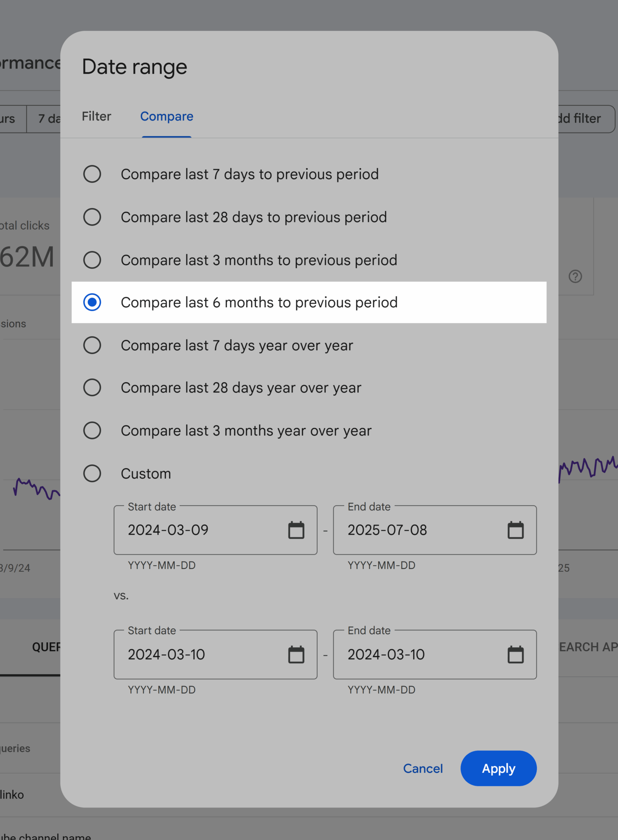Open calendar picker for first Start date
Screen dimensions: 618x840
tap(296, 530)
